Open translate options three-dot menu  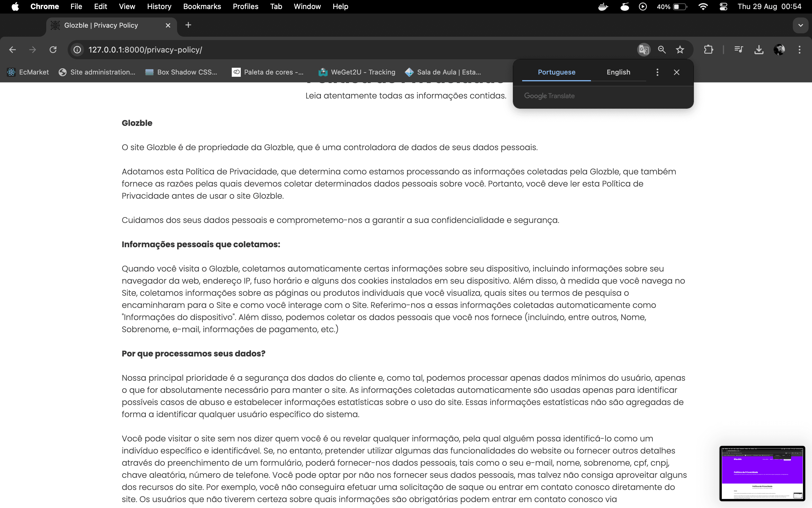[x=657, y=72]
